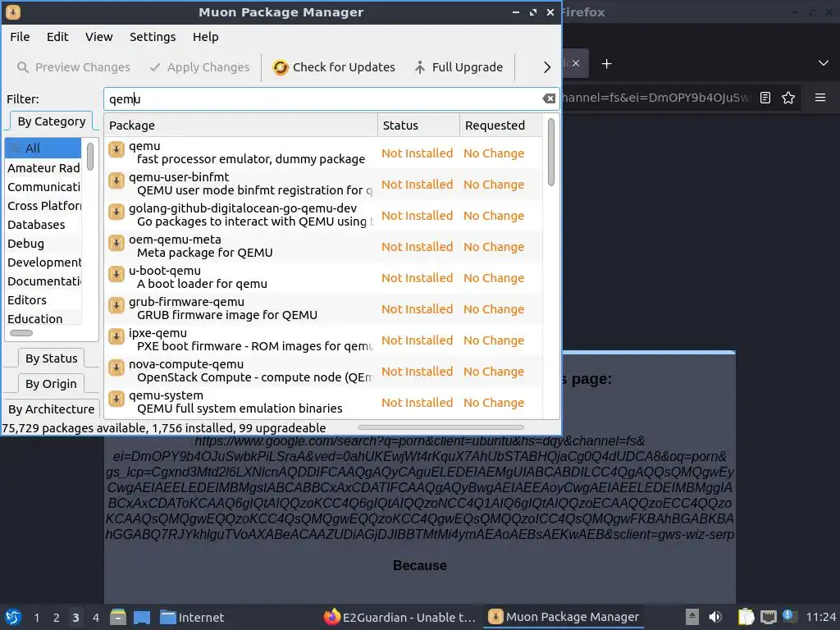Select the u-boot-qemu package name
The width and height of the screenshot is (840, 630).
164,271
